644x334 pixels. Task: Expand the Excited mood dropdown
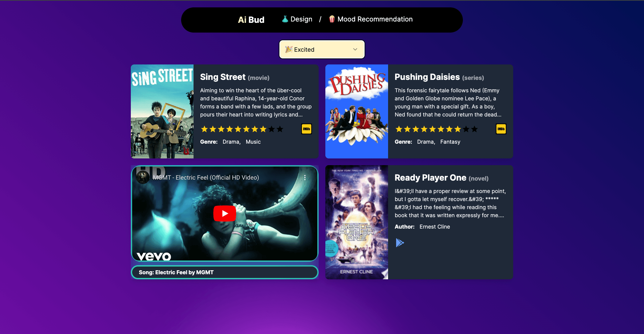coord(322,49)
